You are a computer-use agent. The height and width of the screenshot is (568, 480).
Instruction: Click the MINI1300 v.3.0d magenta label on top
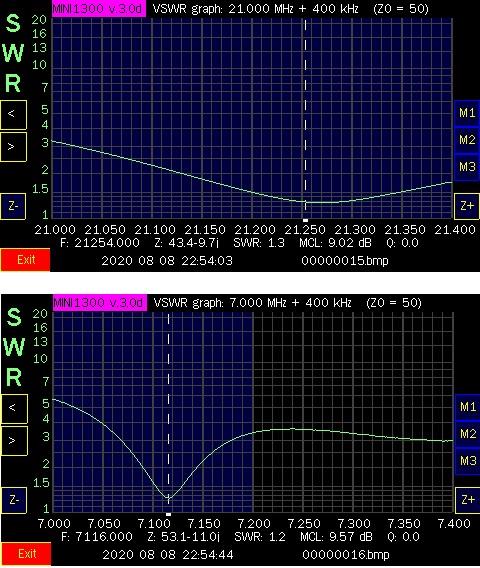click(x=99, y=9)
